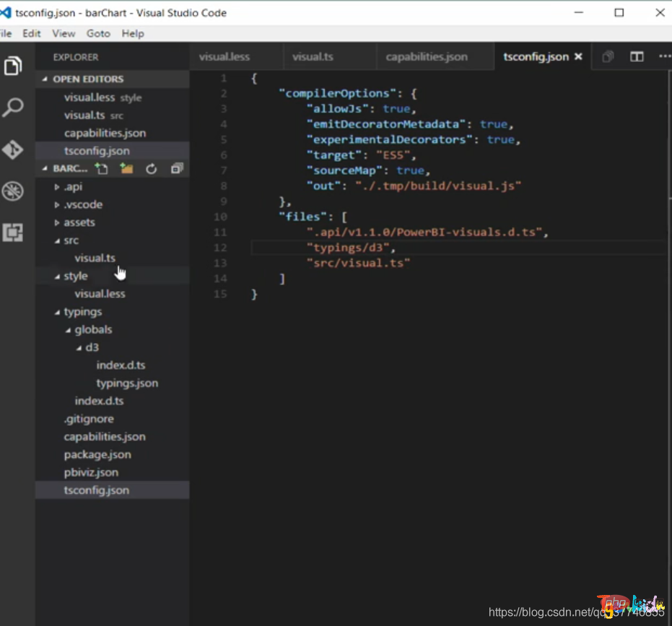Open the Search view icon
Screen dimensions: 672x626
point(13,107)
